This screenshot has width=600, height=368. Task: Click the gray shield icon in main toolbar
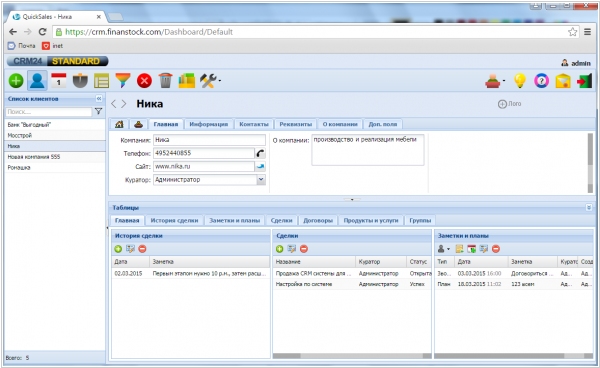point(80,81)
